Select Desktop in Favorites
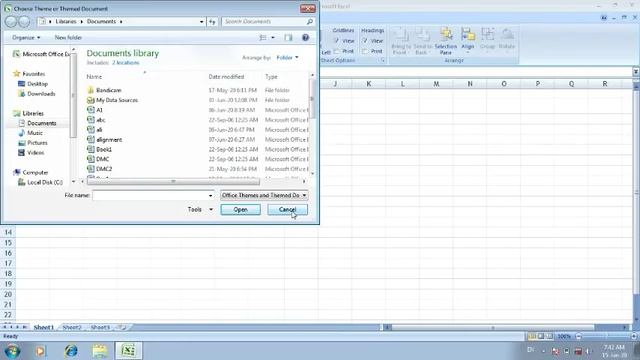 (33, 84)
